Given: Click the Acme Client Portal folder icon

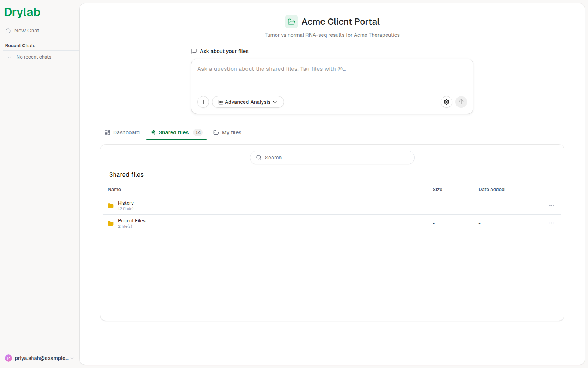Looking at the screenshot, I should (x=291, y=22).
